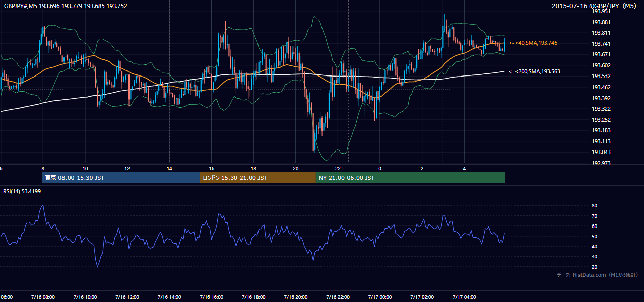Click price level 193.322 on the axis
The width and height of the screenshot is (644, 302).
coord(601,109)
